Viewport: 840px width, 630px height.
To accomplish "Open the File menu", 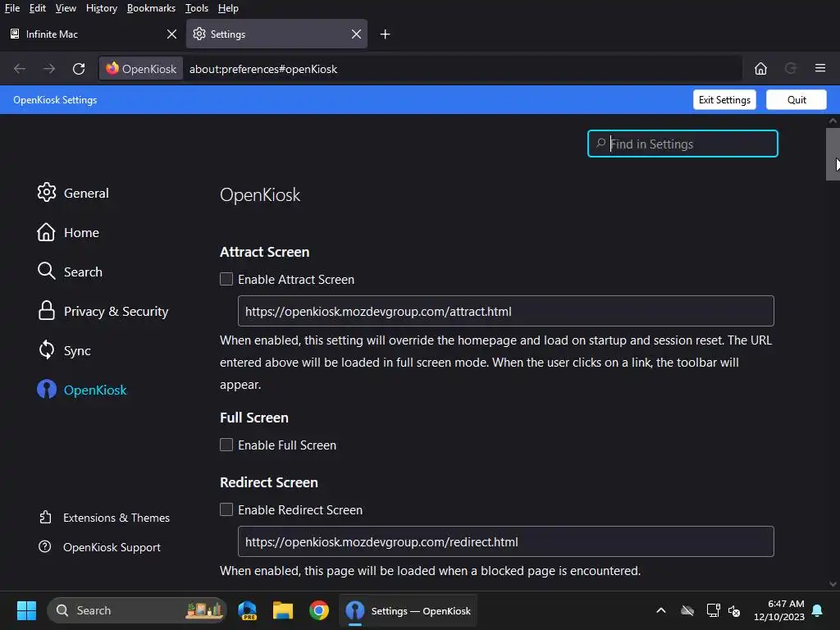I will click(x=12, y=8).
